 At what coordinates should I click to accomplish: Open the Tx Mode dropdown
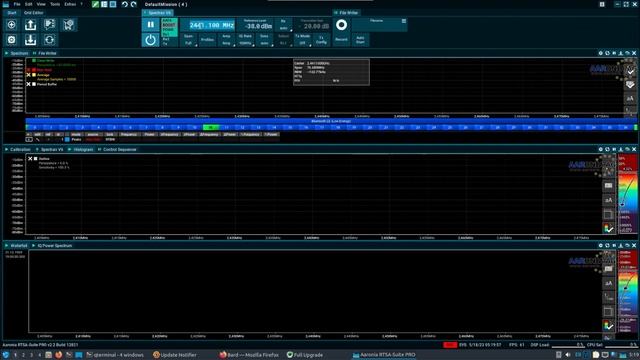click(x=302, y=40)
